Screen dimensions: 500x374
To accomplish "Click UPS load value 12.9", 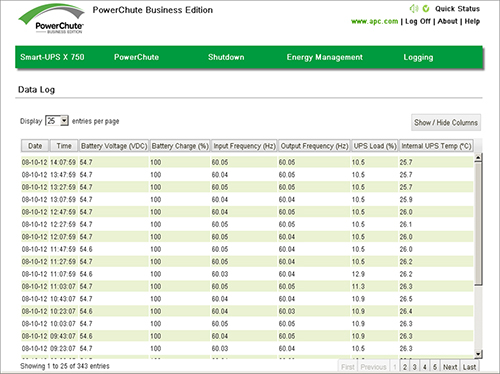I will 358,274.
